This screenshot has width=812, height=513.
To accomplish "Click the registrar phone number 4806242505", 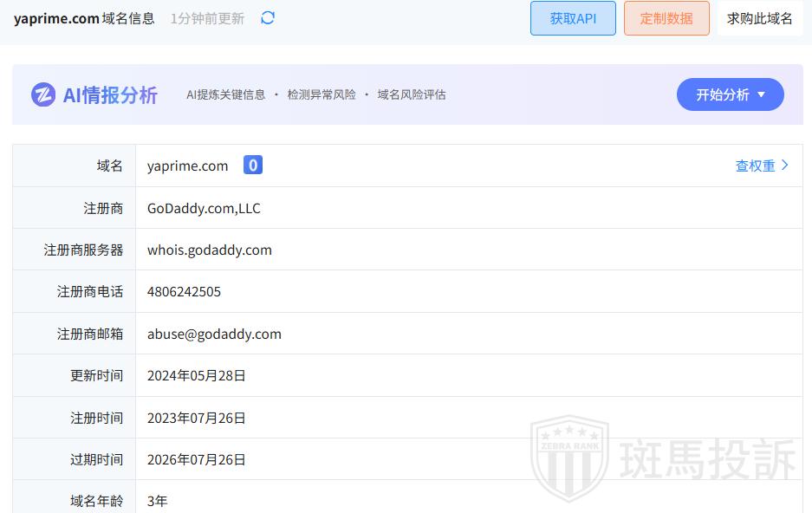I will 184,292.
